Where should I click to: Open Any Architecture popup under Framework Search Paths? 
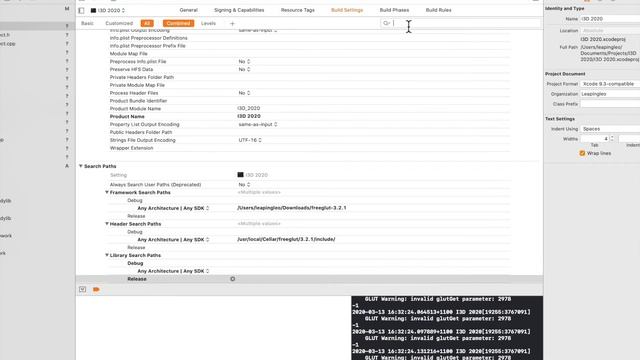tap(173, 208)
